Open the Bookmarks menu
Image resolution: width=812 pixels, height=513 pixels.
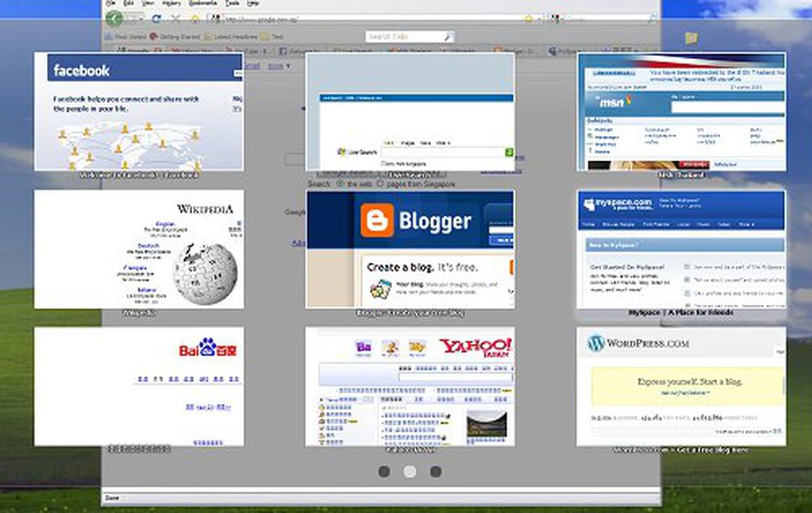click(x=203, y=3)
